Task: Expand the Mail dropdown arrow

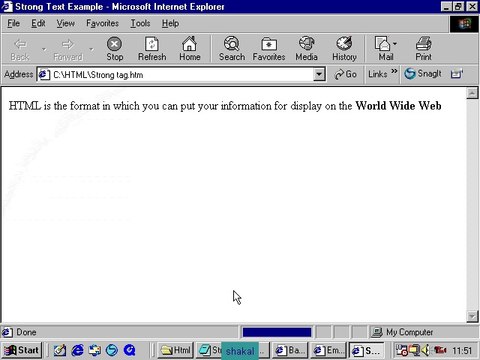Action: 395,44
